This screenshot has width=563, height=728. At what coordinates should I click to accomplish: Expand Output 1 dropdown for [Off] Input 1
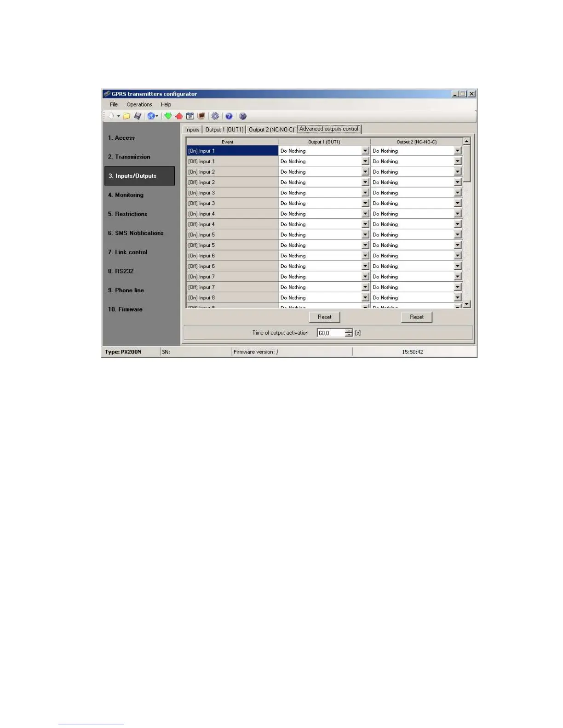coord(365,161)
